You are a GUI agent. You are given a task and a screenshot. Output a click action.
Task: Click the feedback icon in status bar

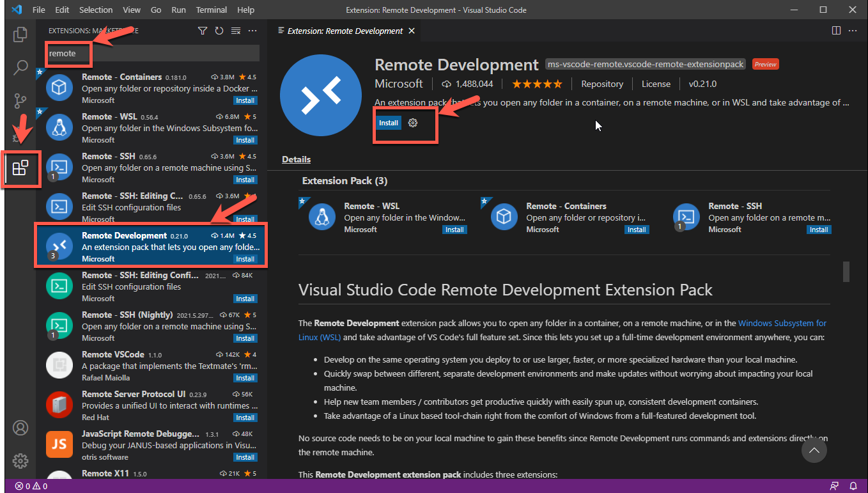[834, 486]
